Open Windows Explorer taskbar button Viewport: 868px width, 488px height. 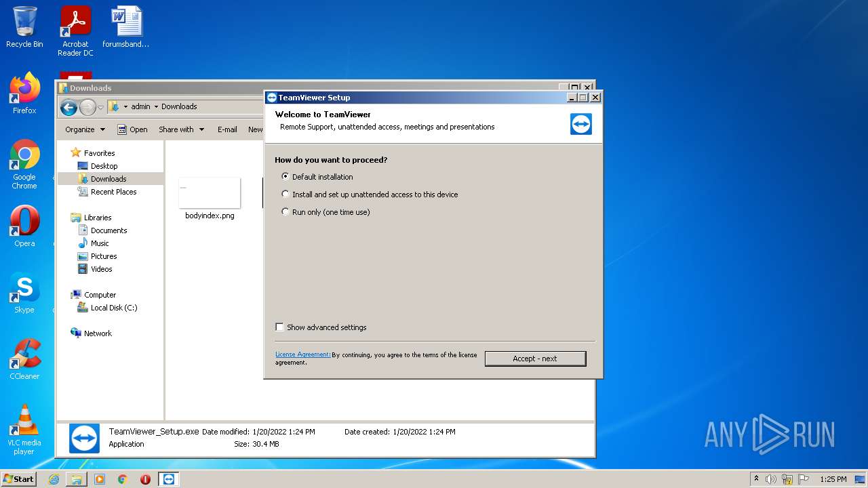pyautogui.click(x=77, y=479)
